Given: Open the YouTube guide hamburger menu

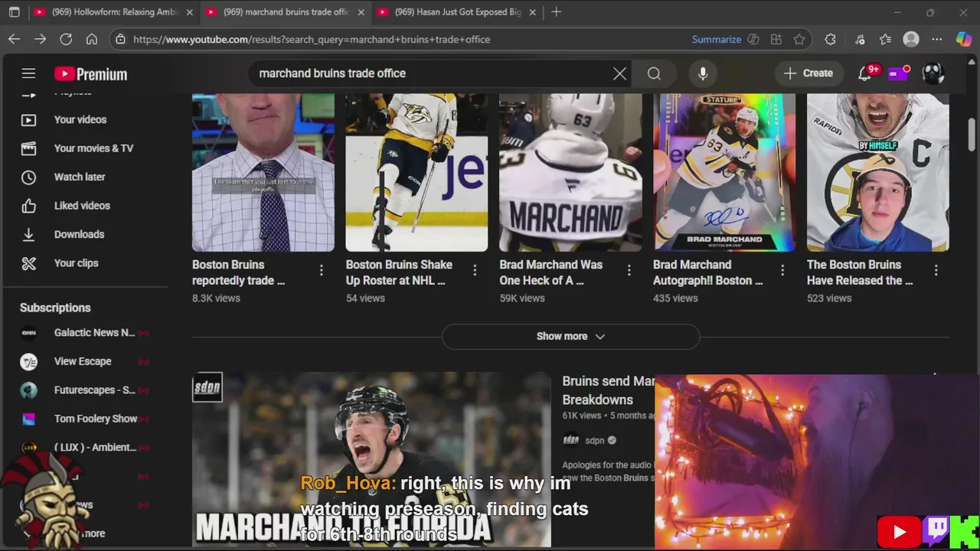Looking at the screenshot, I should pyautogui.click(x=28, y=73).
